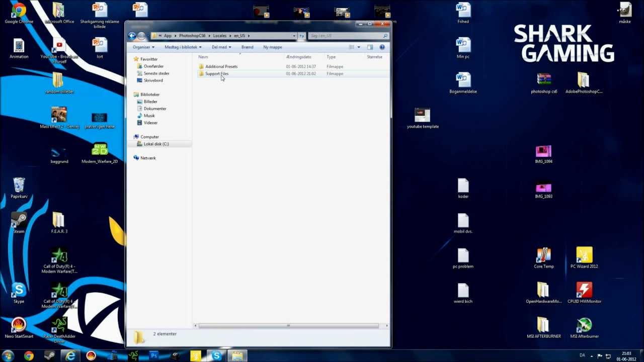The height and width of the screenshot is (362, 644).
Task: Open Explorer help question mark icon
Action: click(x=382, y=47)
